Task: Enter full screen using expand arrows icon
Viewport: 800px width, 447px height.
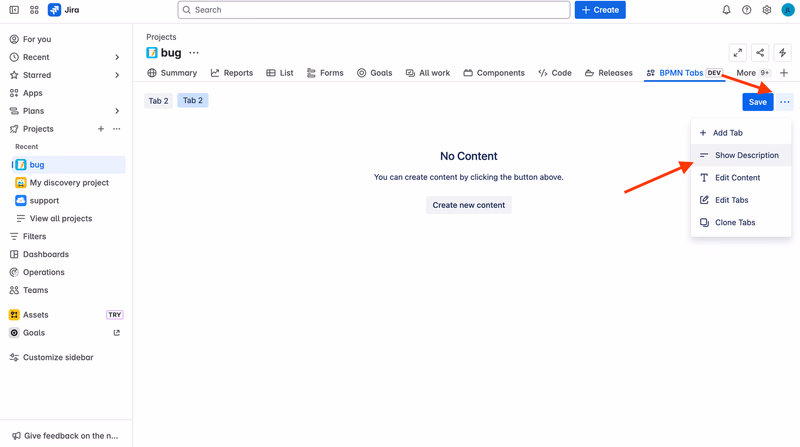Action: click(738, 53)
